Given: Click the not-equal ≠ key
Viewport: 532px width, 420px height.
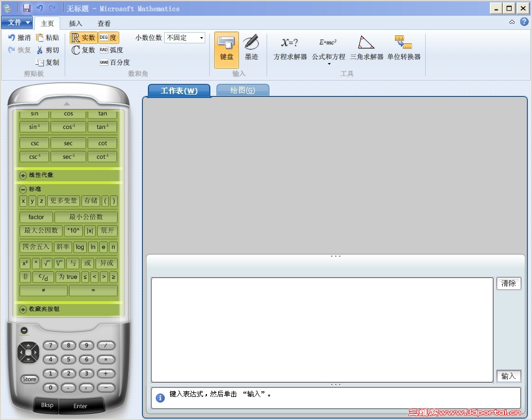Looking at the screenshot, I should pyautogui.click(x=43, y=291).
